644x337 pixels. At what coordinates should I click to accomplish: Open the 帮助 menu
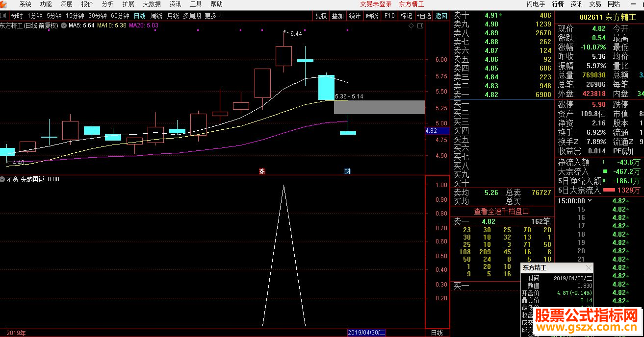coord(216,4)
